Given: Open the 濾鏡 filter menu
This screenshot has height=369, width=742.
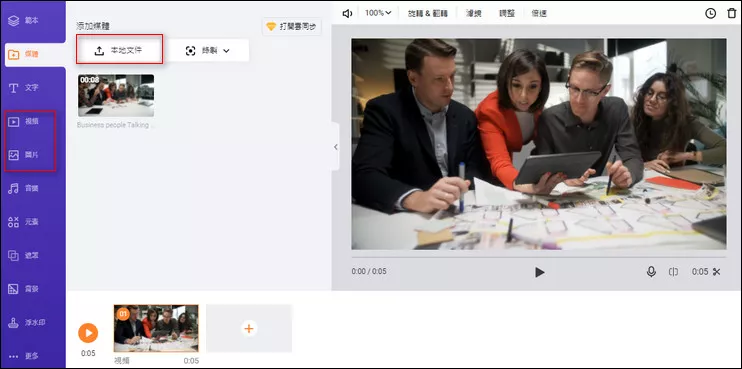Looking at the screenshot, I should pos(474,14).
